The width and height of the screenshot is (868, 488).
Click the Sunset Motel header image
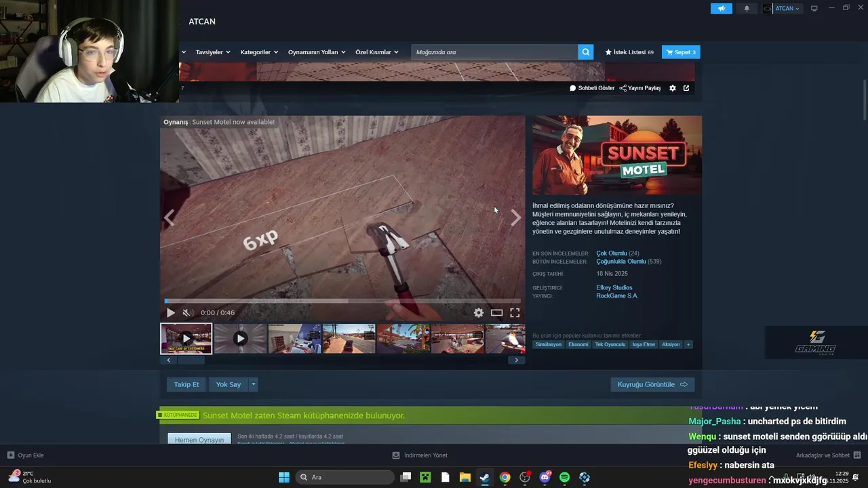pyautogui.click(x=617, y=155)
